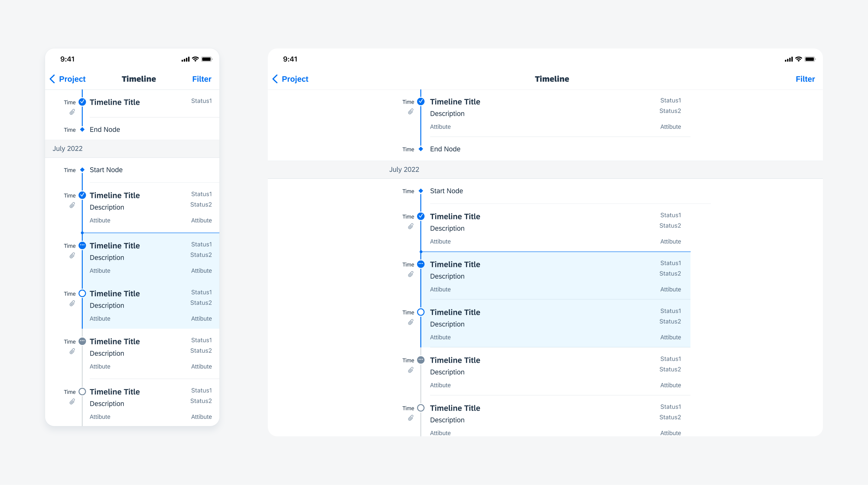Viewport: 868px width, 485px height.
Task: Click the Start Node diamond in phone view
Action: pyautogui.click(x=82, y=170)
